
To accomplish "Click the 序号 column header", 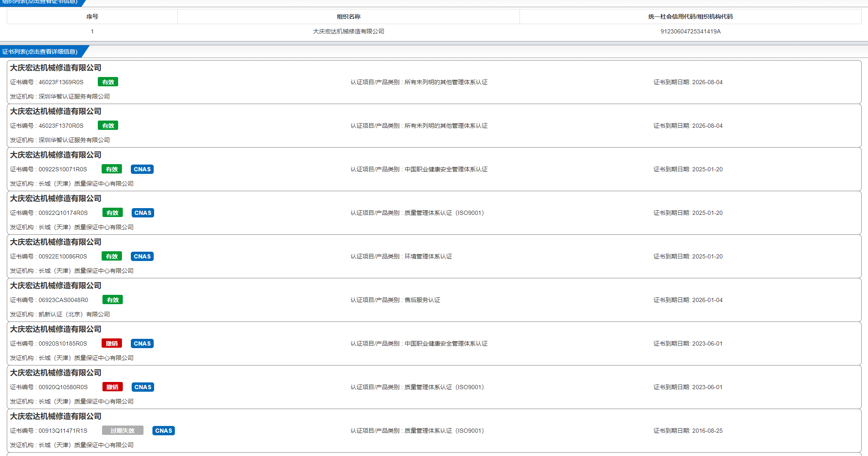I will click(x=92, y=16).
